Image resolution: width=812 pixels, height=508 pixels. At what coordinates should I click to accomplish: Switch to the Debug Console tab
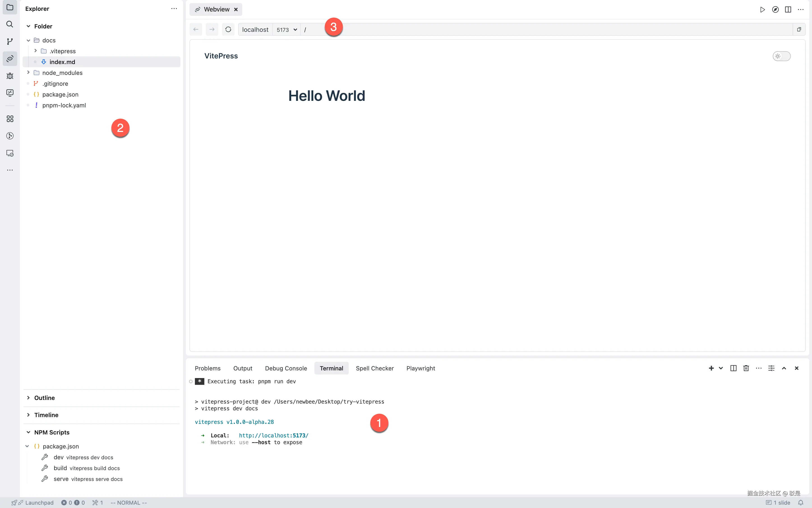point(286,368)
